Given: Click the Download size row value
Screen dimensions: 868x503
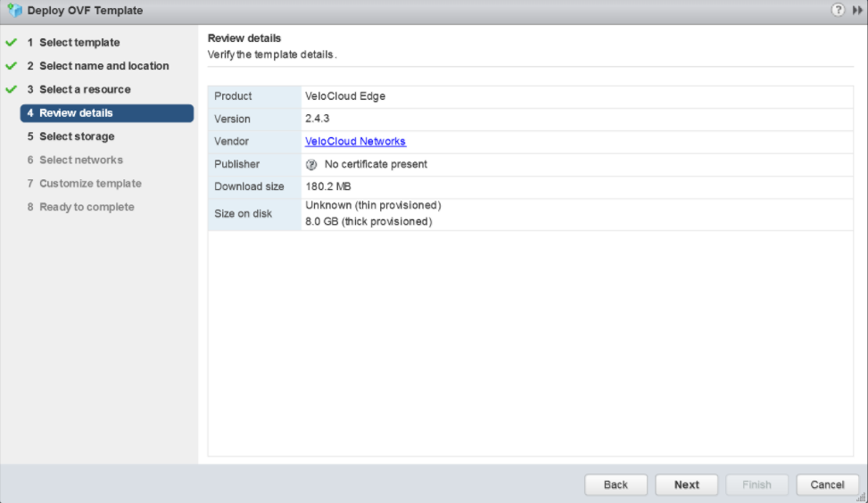Looking at the screenshot, I should [330, 187].
